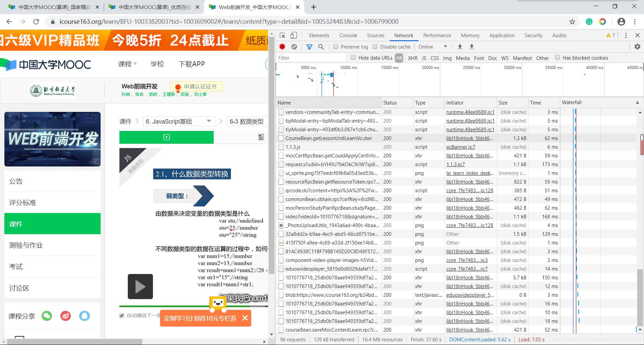
Task: Switch to Elements tab
Action: [319, 35]
